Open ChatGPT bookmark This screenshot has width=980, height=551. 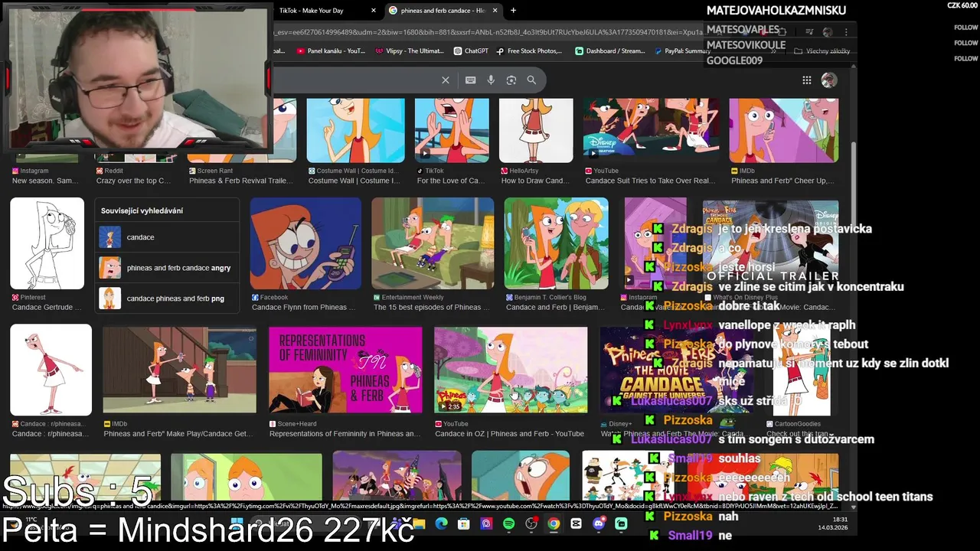(x=471, y=51)
